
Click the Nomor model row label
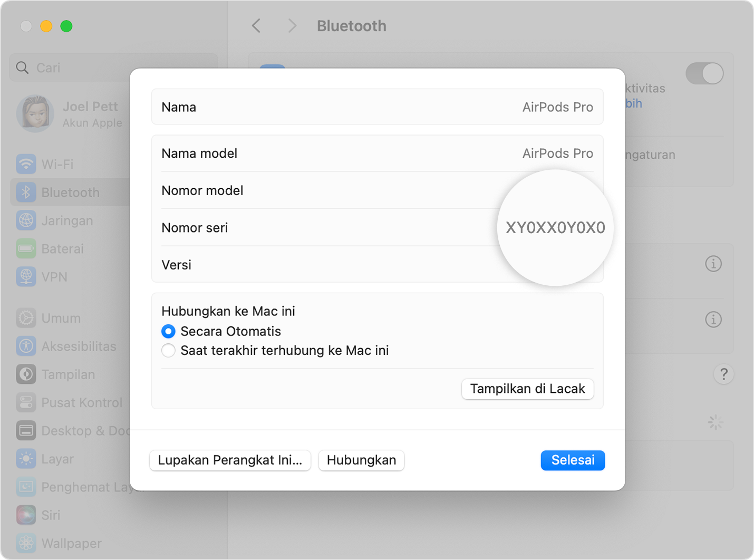coord(202,190)
